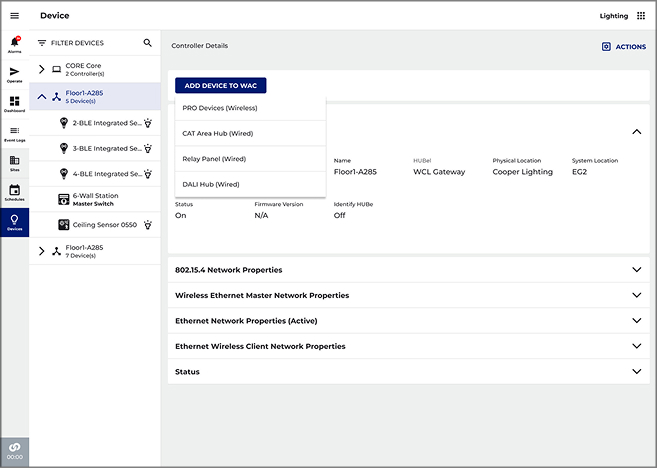Select 6-Wall Station Master Switch row
This screenshot has height=468, width=657.
click(x=95, y=199)
